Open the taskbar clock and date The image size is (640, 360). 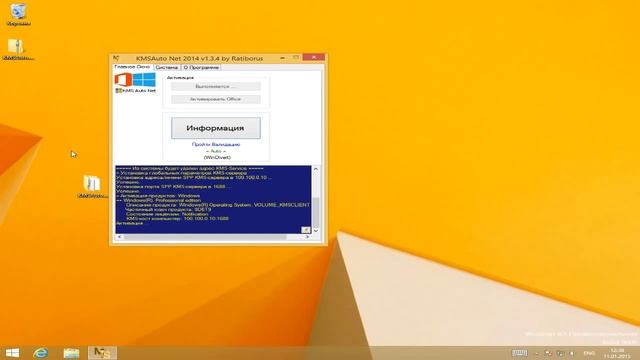point(617,353)
